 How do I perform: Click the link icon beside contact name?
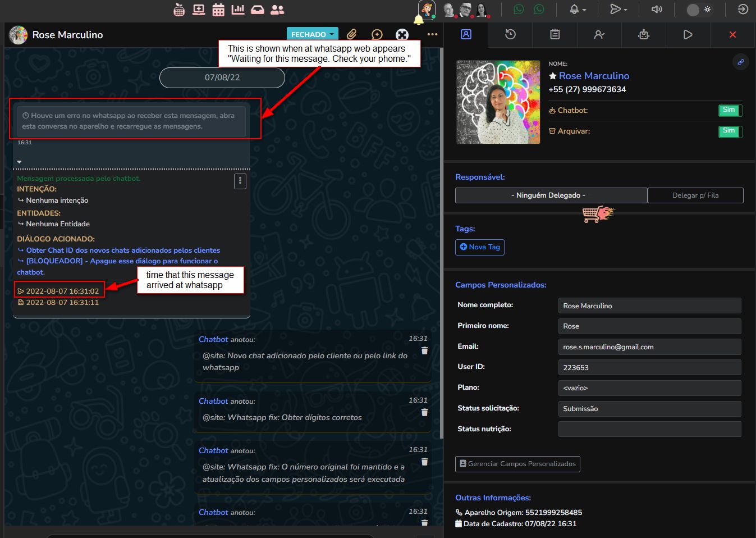coord(740,62)
